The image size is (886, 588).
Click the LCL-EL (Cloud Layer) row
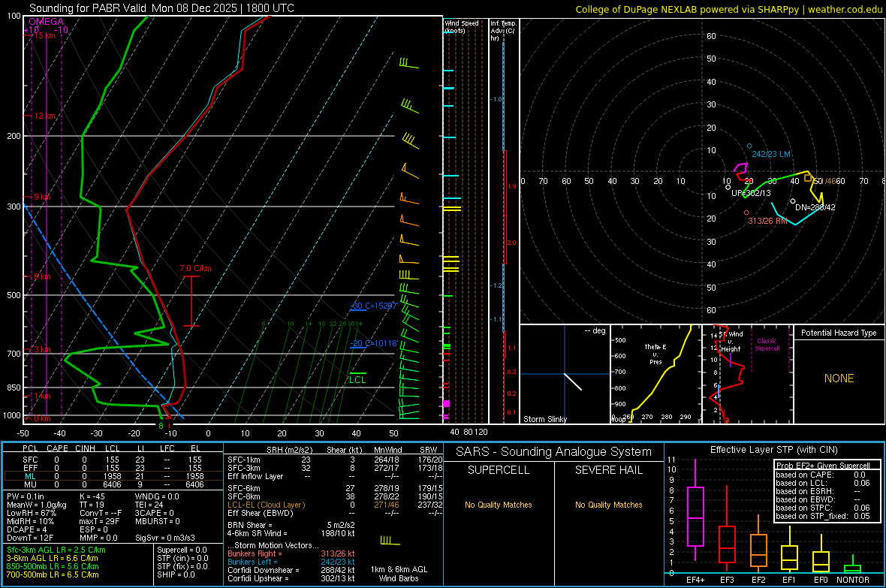[335, 505]
